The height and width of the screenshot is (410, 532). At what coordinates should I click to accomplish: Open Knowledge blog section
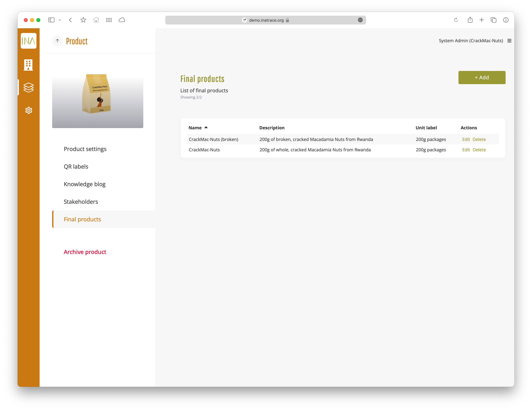[85, 184]
